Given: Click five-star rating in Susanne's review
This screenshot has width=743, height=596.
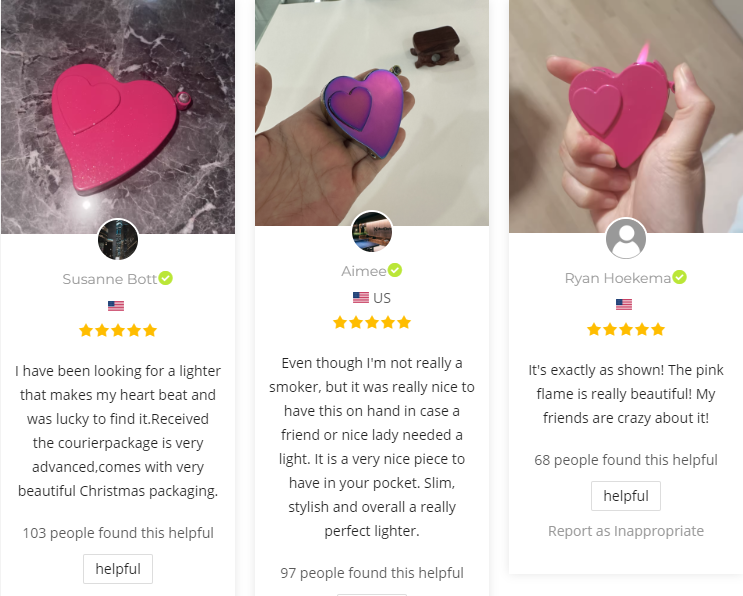Looking at the screenshot, I should pyautogui.click(x=118, y=330).
